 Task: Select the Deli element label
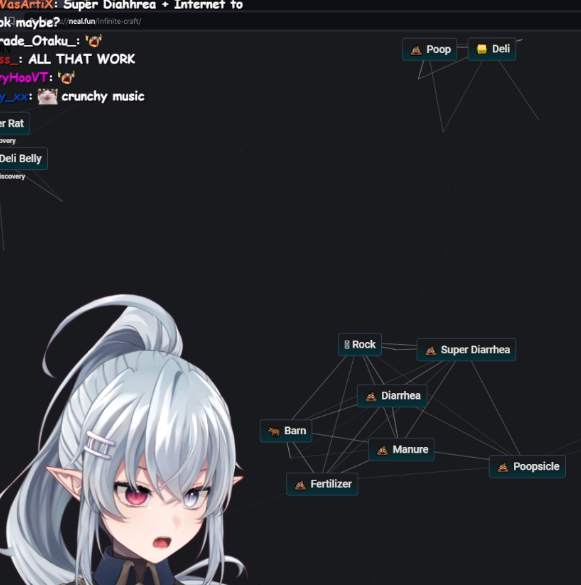point(501,49)
